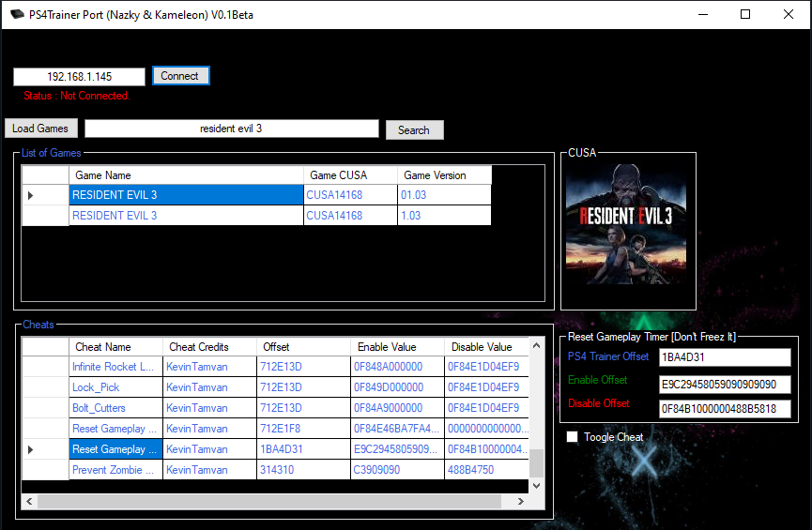812x530 pixels.
Task: Click offset cell 314310
Action: click(303, 470)
